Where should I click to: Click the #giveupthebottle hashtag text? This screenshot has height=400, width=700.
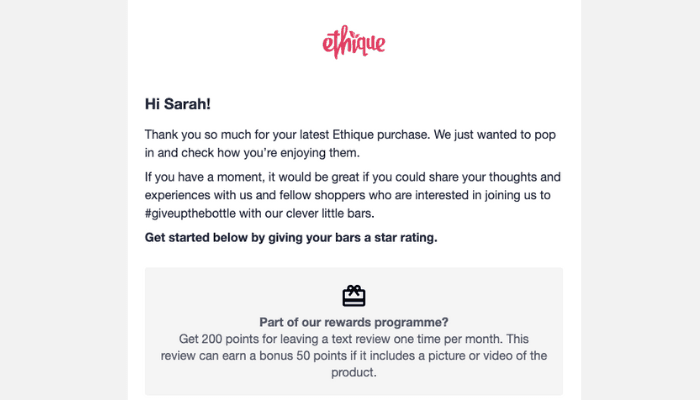[190, 213]
